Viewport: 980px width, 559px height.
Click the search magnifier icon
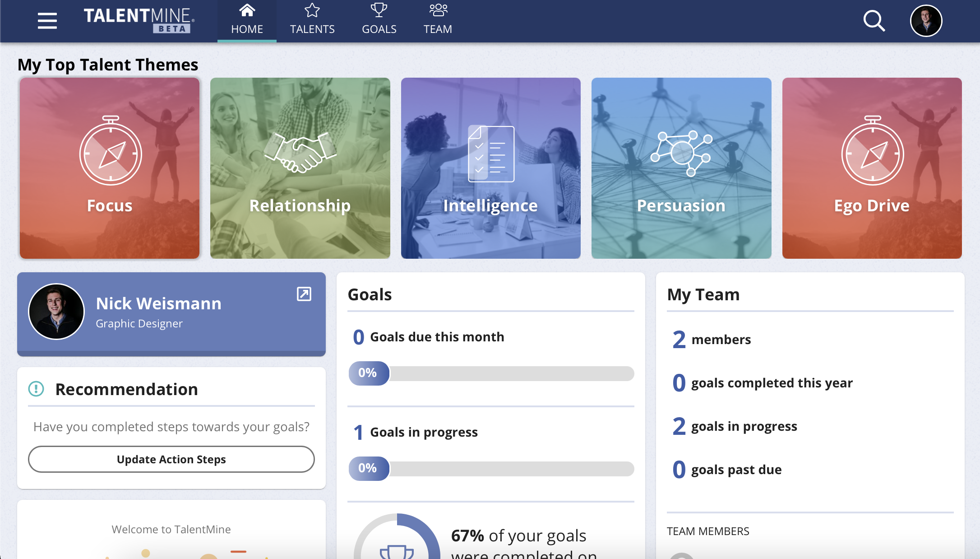click(875, 20)
